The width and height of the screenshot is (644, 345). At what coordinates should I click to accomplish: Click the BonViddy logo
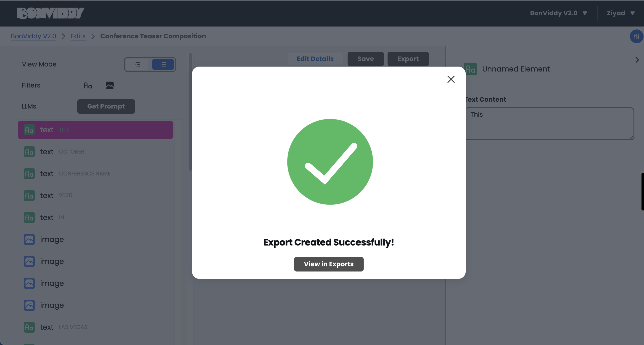click(50, 13)
